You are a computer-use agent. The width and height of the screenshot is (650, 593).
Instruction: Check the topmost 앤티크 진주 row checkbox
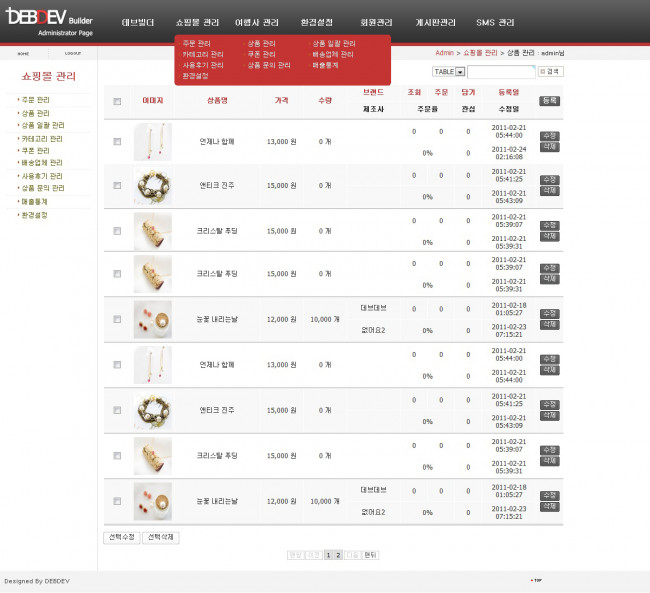[117, 185]
